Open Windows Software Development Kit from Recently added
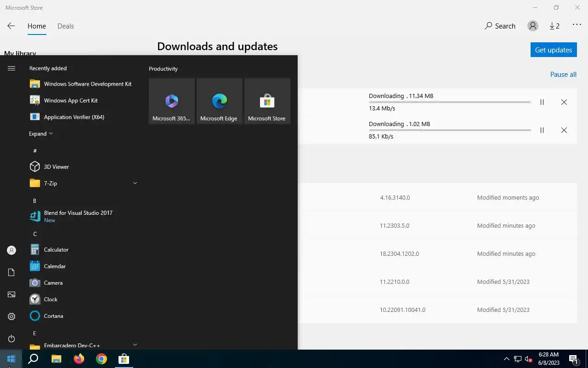The width and height of the screenshot is (588, 368). [x=83, y=84]
